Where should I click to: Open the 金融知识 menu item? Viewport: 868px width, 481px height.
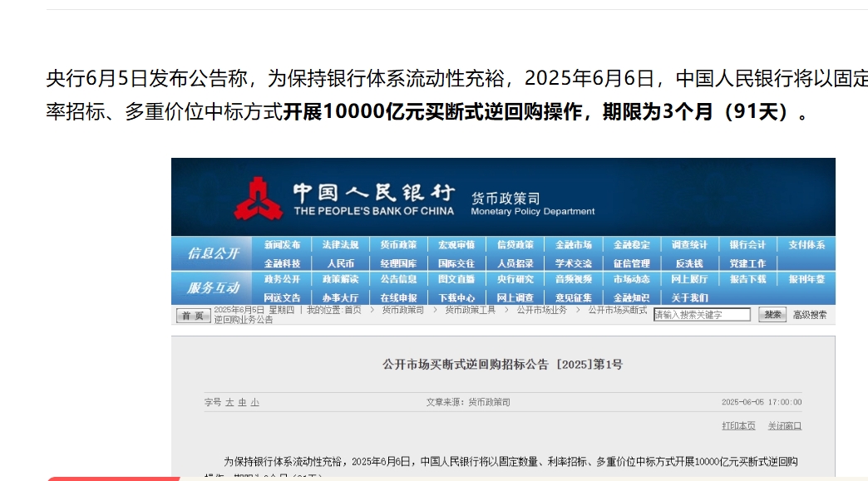click(632, 298)
